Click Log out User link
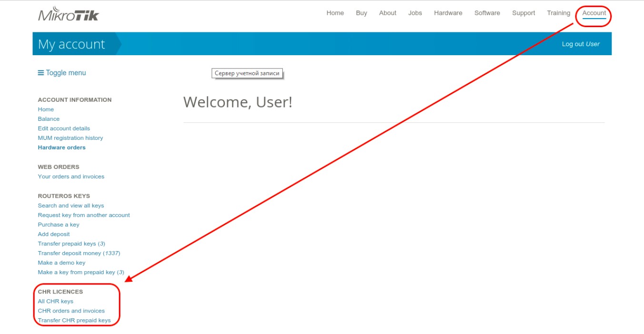Image resolution: width=644 pixels, height=334 pixels. [580, 44]
